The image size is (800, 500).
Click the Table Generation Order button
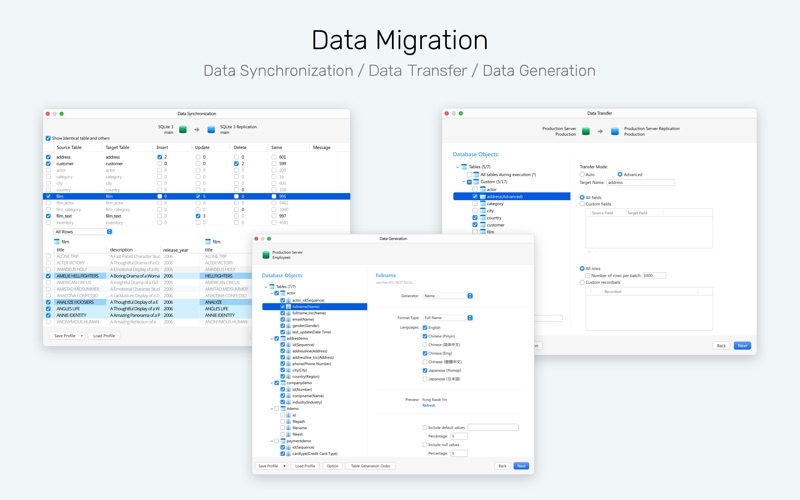(370, 466)
